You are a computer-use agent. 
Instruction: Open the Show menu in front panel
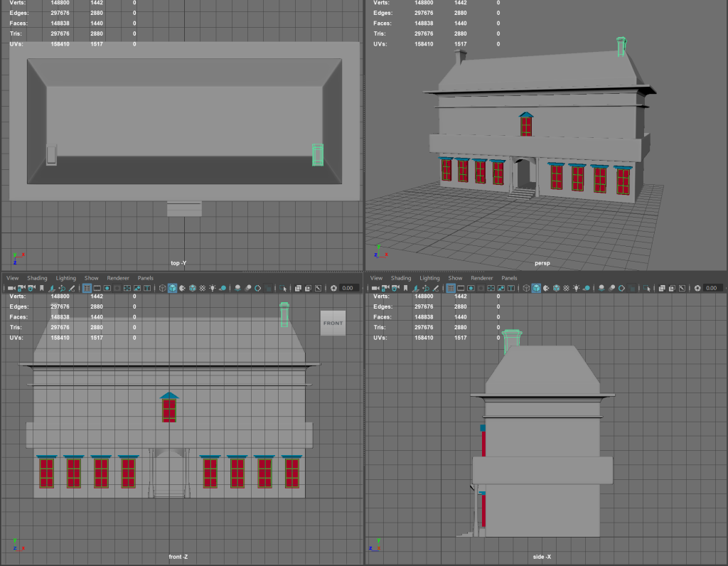(92, 278)
